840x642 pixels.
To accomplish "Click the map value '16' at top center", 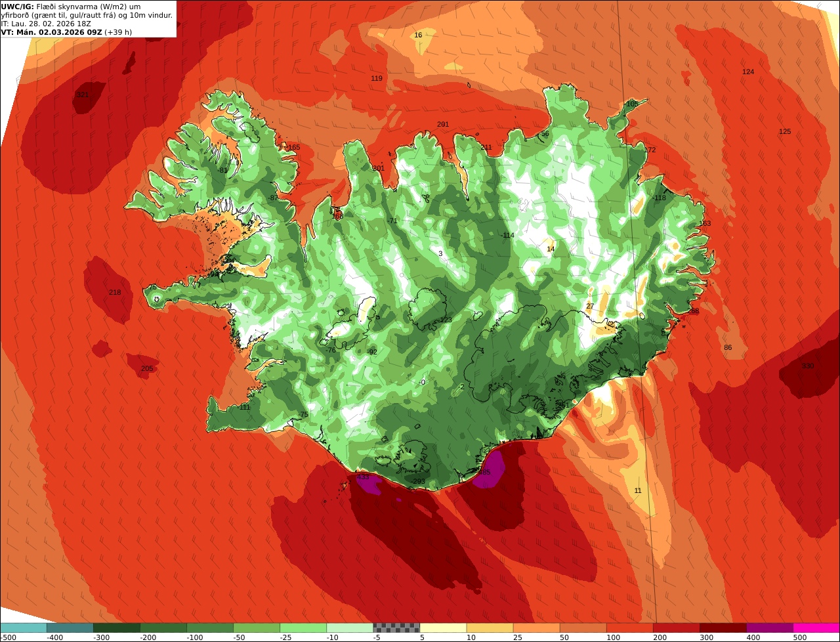I will coord(418,35).
